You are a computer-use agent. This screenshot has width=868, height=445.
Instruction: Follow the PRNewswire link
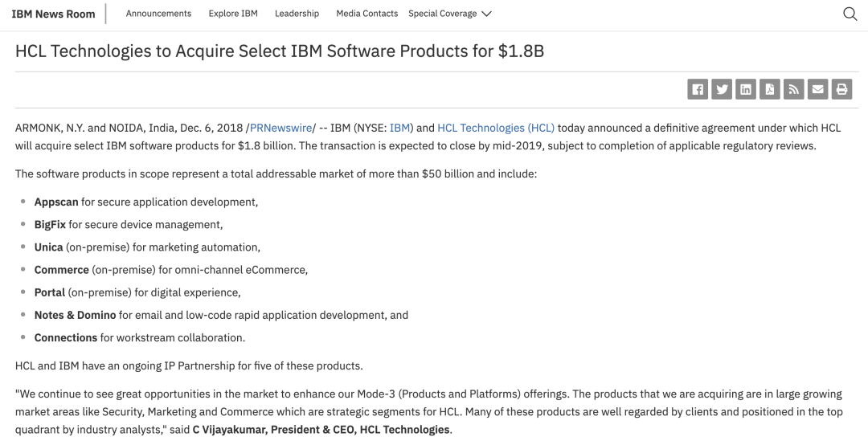280,128
